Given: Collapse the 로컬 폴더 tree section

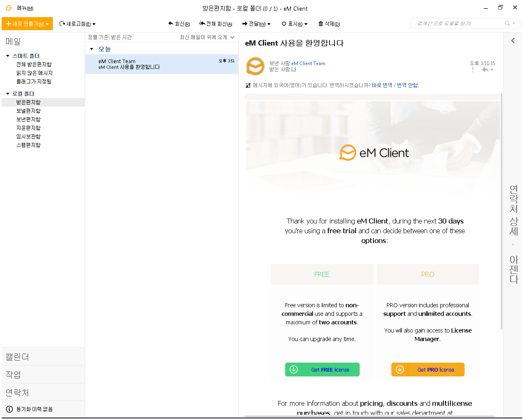Looking at the screenshot, I should pos(8,94).
